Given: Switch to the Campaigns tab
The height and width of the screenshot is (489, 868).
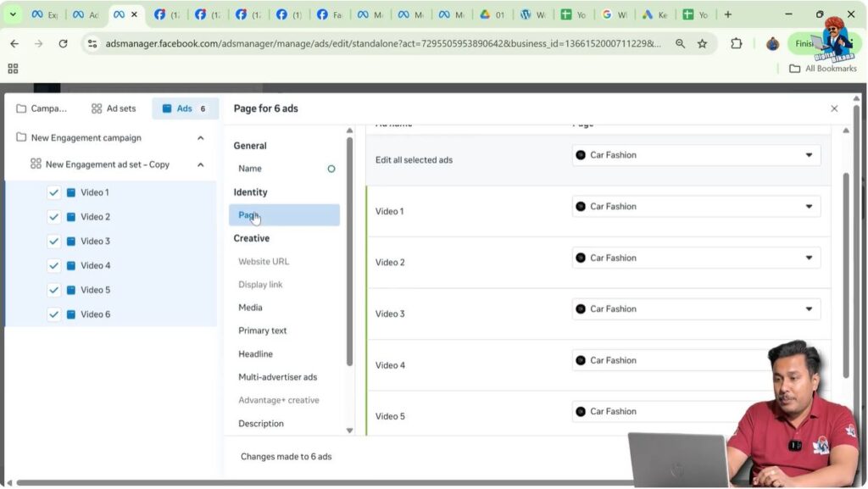Looking at the screenshot, I should point(41,108).
